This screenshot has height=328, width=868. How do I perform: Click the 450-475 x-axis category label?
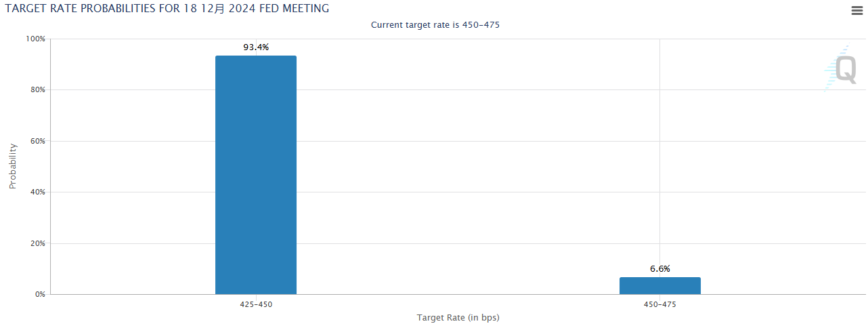[x=659, y=305]
